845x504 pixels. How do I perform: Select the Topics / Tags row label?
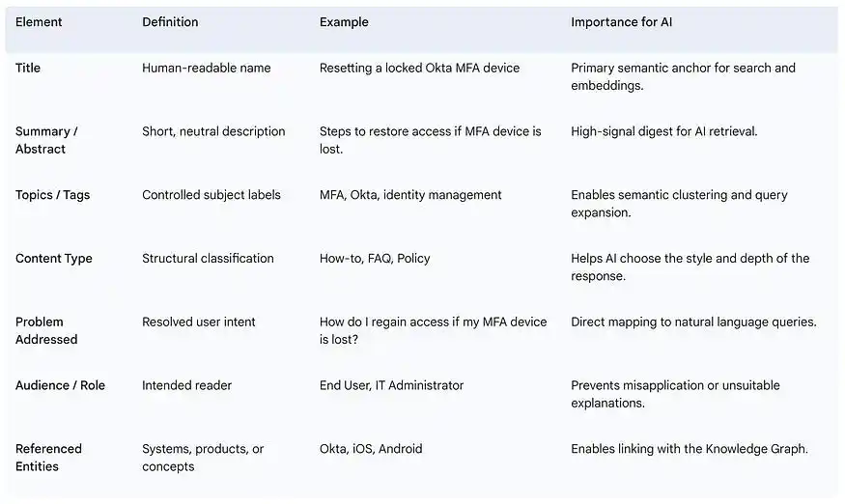(x=52, y=195)
